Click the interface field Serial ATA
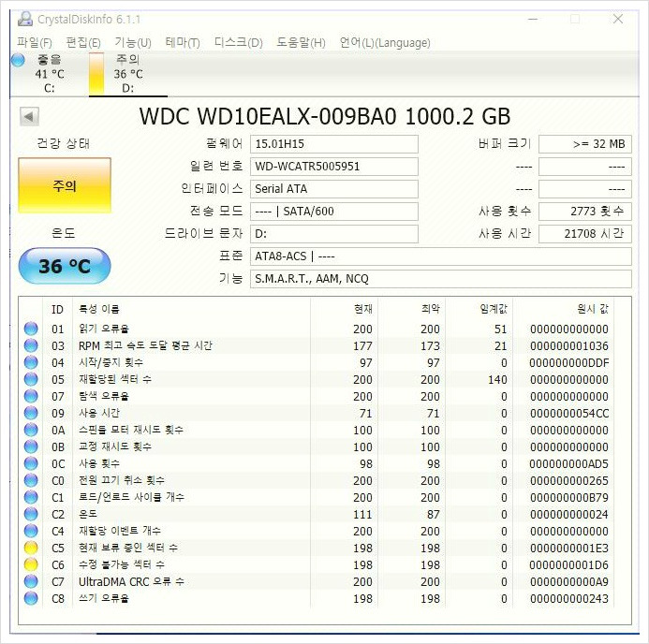This screenshot has height=644, width=649. coord(334,188)
